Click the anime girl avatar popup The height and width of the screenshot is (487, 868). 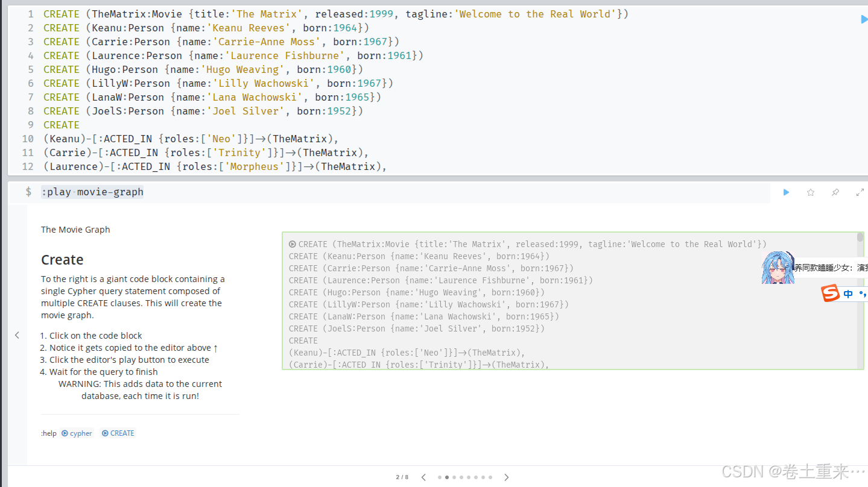pyautogui.click(x=777, y=268)
